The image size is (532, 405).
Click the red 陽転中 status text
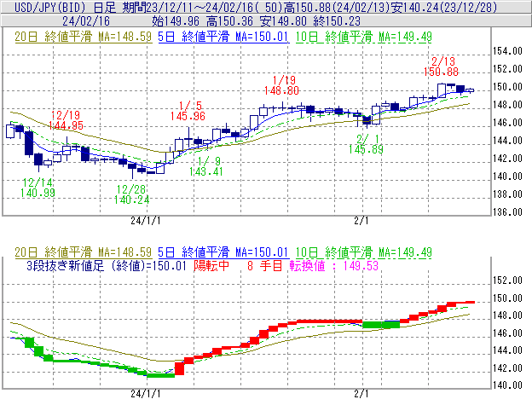pyautogui.click(x=211, y=265)
